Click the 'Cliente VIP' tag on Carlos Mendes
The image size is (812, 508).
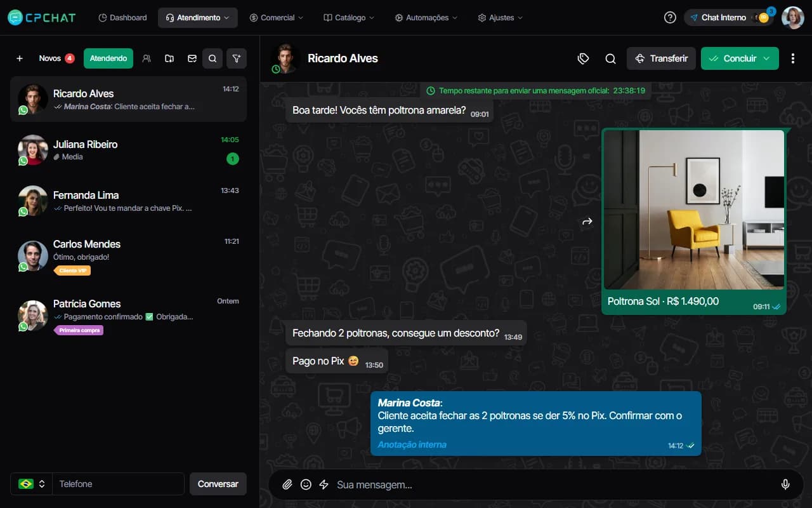[x=72, y=271]
